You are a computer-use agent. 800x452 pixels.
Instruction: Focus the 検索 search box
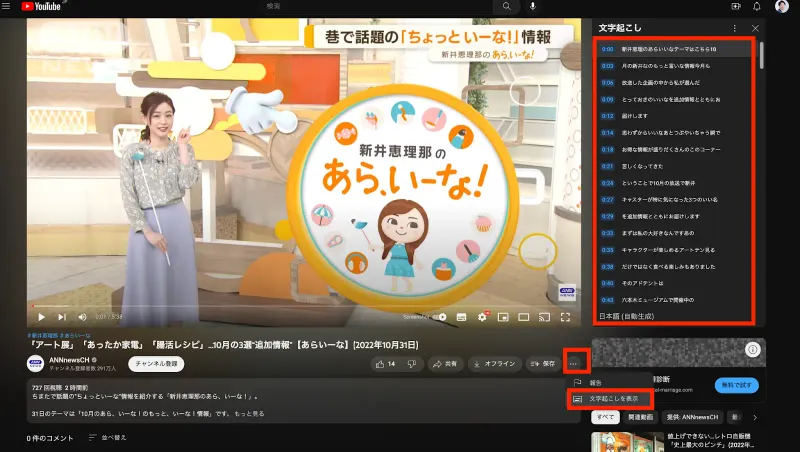click(378, 6)
